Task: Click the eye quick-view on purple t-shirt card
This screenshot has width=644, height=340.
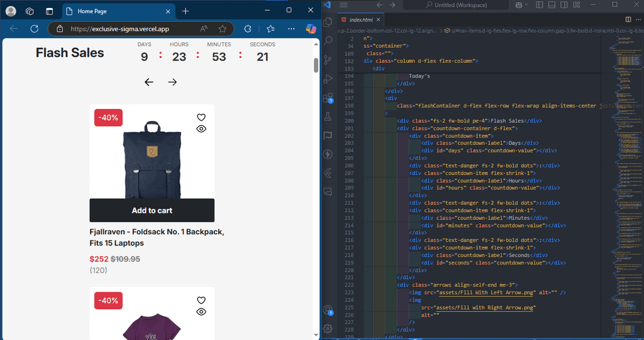Action: coord(201,312)
